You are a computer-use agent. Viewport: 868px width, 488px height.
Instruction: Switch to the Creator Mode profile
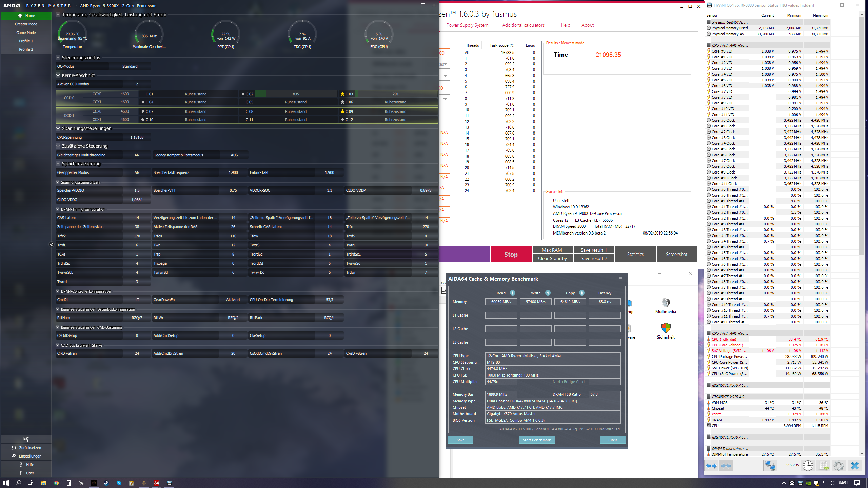(x=26, y=24)
